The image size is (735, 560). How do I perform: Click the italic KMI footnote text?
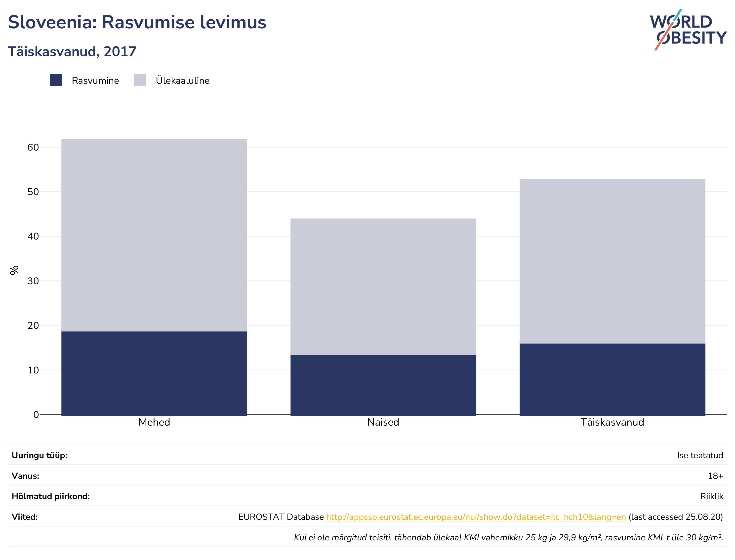508,537
